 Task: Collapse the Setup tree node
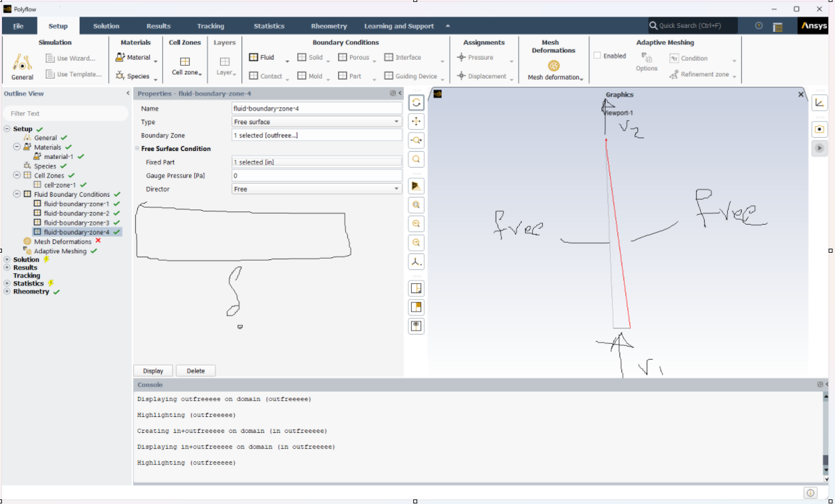click(7, 129)
